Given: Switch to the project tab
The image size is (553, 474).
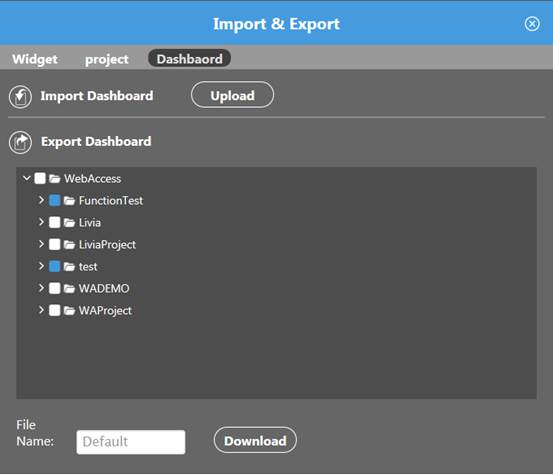Looking at the screenshot, I should click(107, 59).
